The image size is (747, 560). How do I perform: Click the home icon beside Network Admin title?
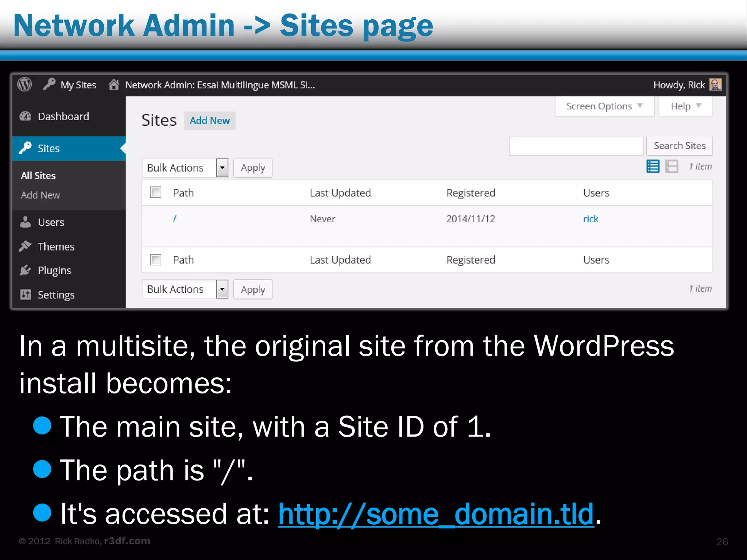click(114, 85)
